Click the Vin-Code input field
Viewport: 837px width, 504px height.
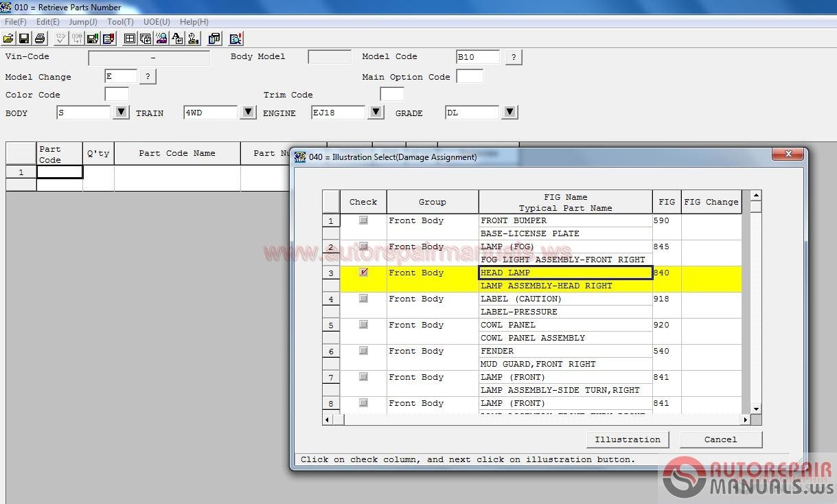(x=149, y=58)
